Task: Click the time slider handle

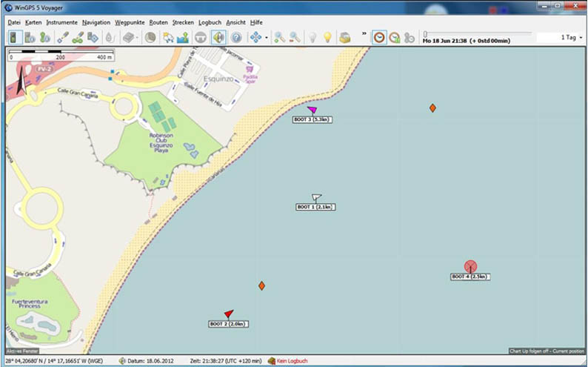Action: point(426,33)
